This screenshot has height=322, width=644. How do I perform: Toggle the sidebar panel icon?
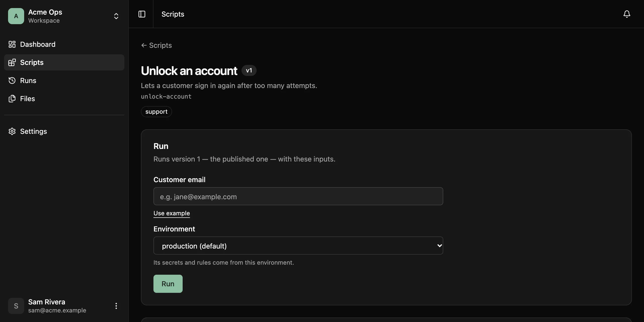[x=142, y=14]
